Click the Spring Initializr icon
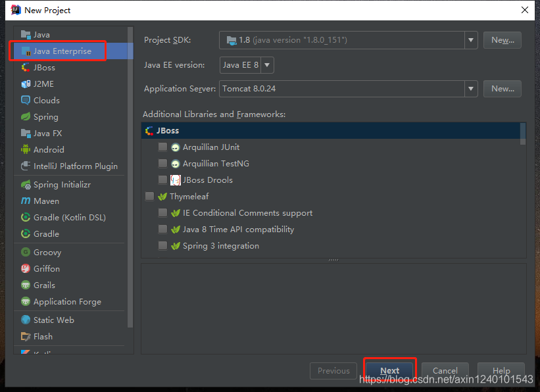Screen dimensions: 540x392 [x=26, y=185]
